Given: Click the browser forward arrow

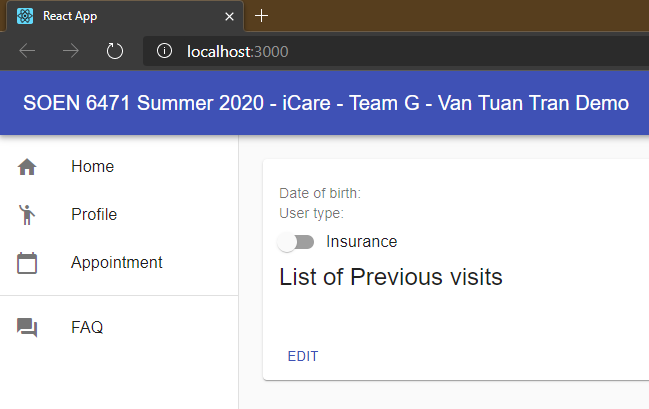Looking at the screenshot, I should [x=71, y=51].
